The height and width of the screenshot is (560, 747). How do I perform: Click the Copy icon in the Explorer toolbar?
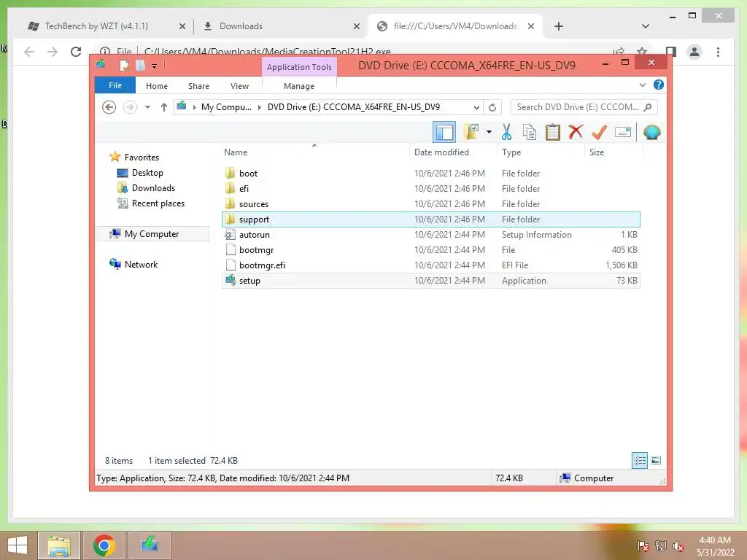[x=530, y=133]
